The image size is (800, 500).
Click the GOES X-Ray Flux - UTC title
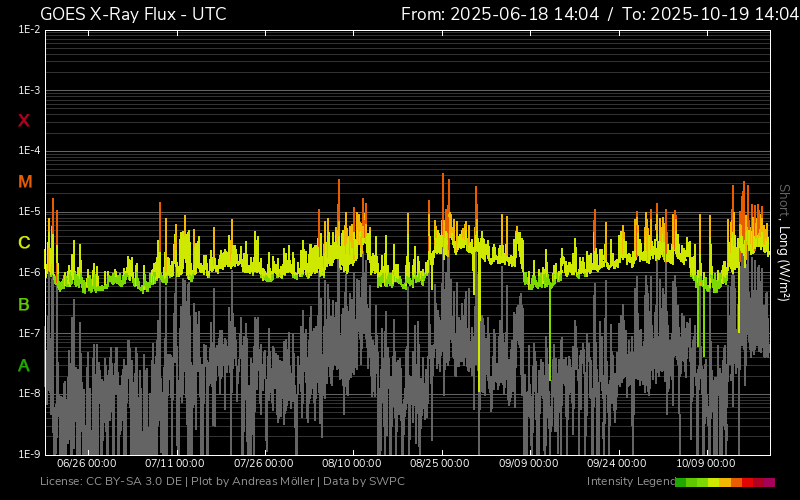point(133,14)
